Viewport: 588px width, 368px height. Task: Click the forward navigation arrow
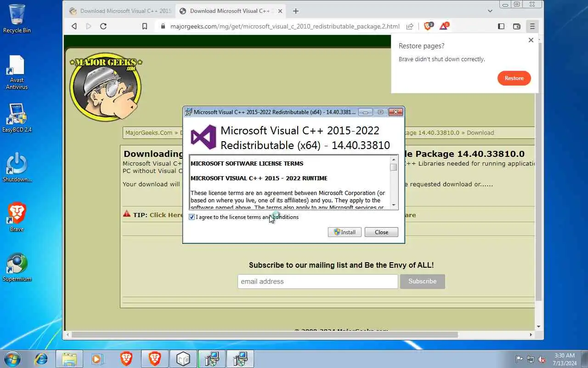tap(89, 26)
